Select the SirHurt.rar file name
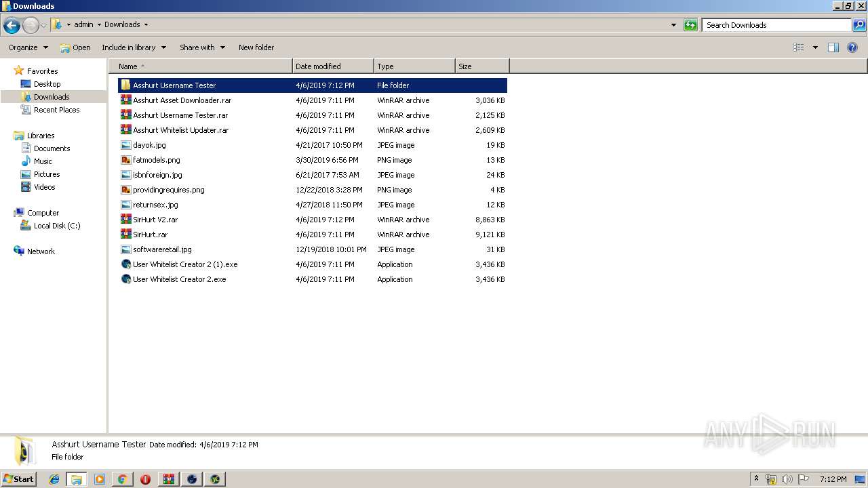Viewport: 868px width, 488px height. pyautogui.click(x=150, y=235)
